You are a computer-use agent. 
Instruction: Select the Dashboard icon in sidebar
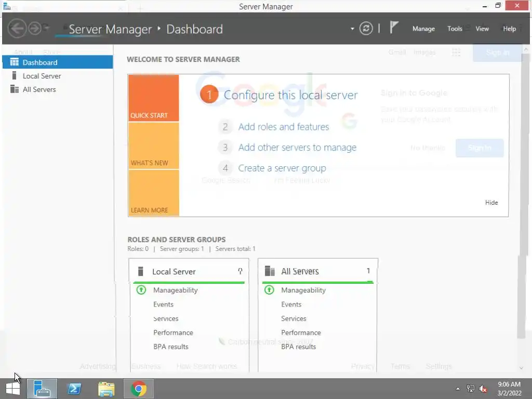[x=14, y=62]
